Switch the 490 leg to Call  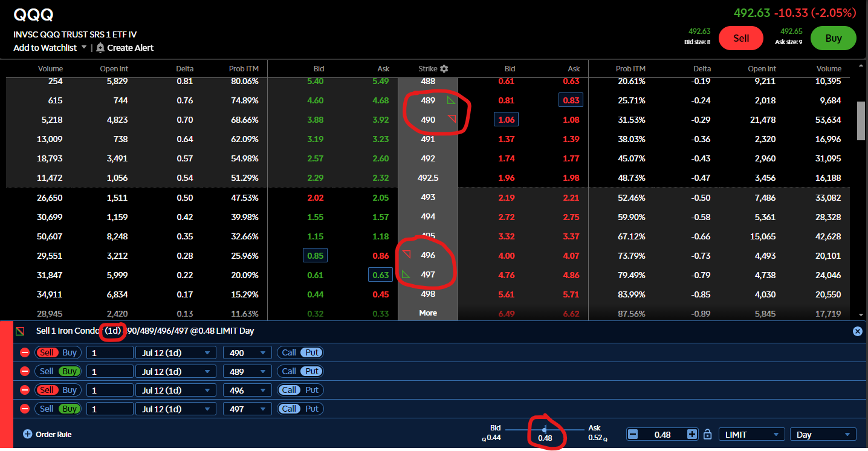tap(289, 352)
